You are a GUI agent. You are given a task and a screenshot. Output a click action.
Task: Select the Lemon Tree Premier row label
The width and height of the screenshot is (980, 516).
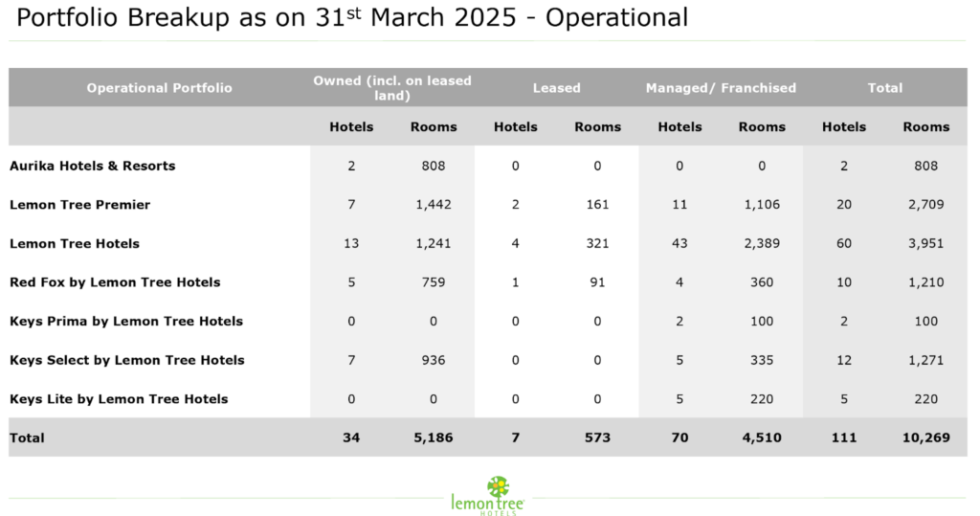(x=79, y=205)
